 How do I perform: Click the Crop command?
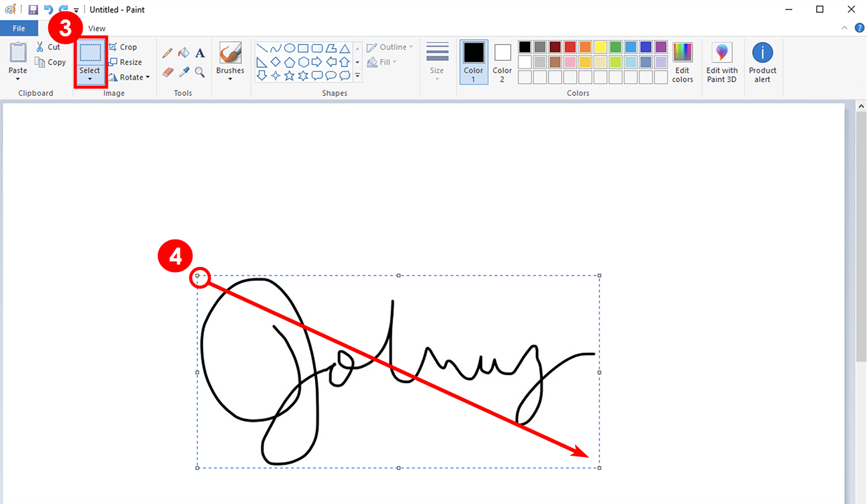[123, 46]
